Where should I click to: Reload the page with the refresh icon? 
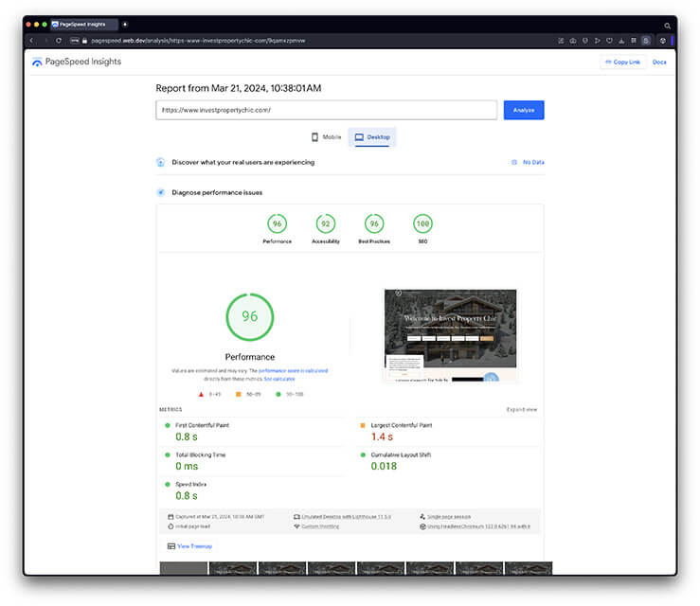(x=59, y=41)
